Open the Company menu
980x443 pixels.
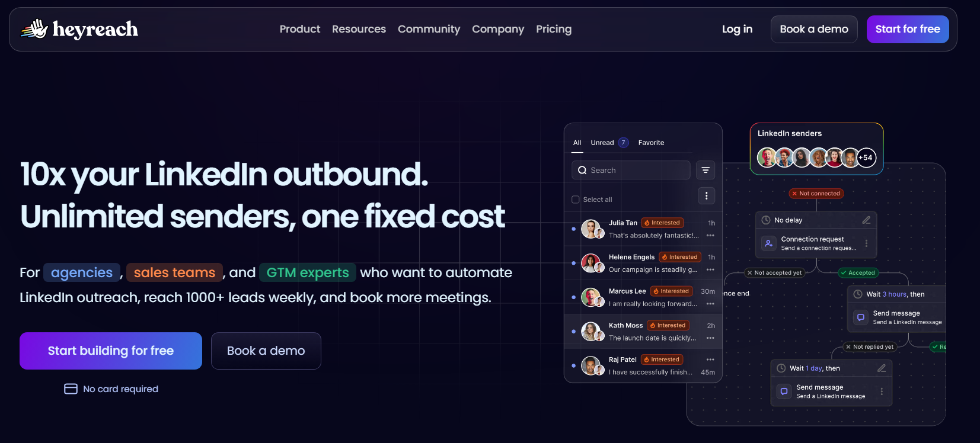pos(498,29)
